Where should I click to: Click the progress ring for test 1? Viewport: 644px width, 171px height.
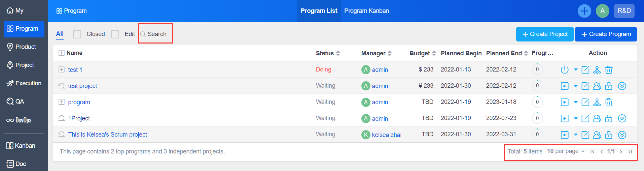point(537,69)
